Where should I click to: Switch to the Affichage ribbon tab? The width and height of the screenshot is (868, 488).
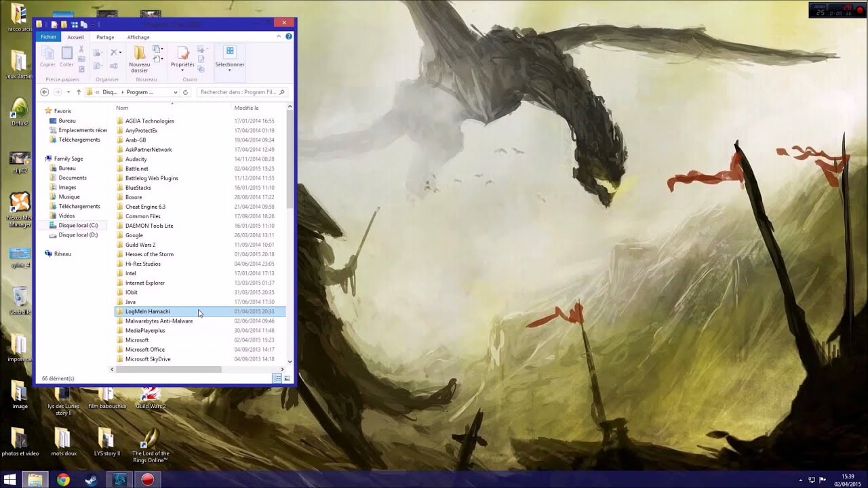pyautogui.click(x=138, y=37)
